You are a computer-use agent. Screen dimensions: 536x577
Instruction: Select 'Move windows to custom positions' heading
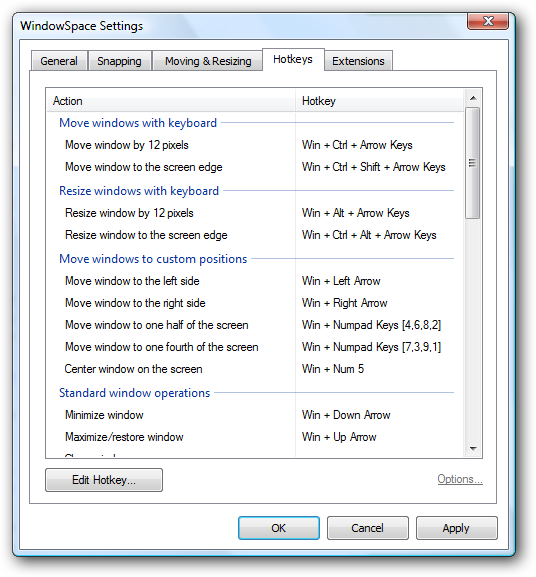(x=153, y=259)
